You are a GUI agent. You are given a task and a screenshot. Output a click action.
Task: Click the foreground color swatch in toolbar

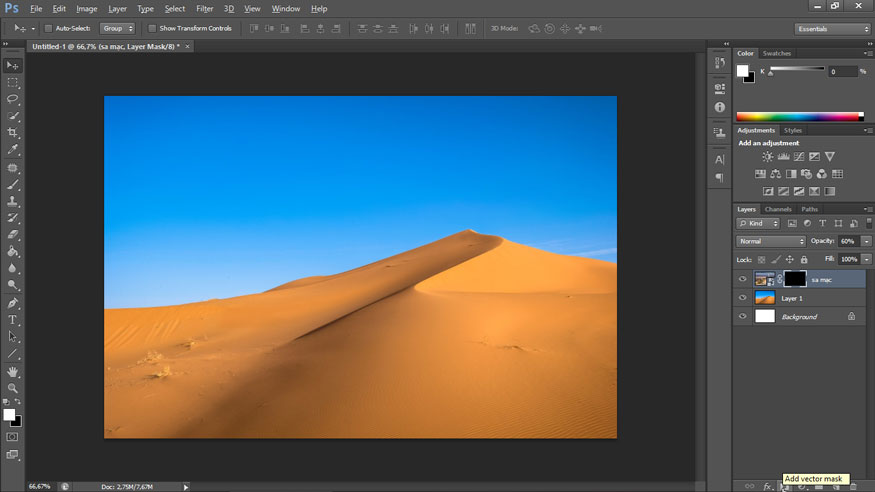pos(9,414)
